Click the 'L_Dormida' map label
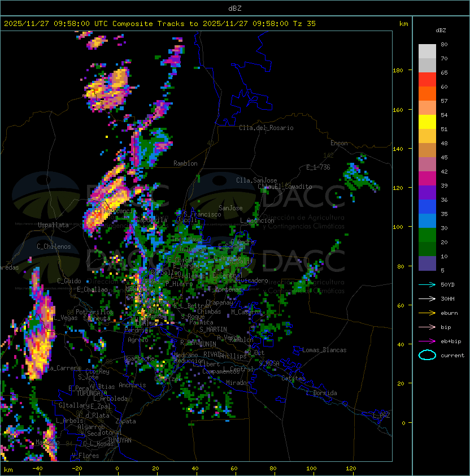The height and width of the screenshot is (476, 470). [x=321, y=393]
